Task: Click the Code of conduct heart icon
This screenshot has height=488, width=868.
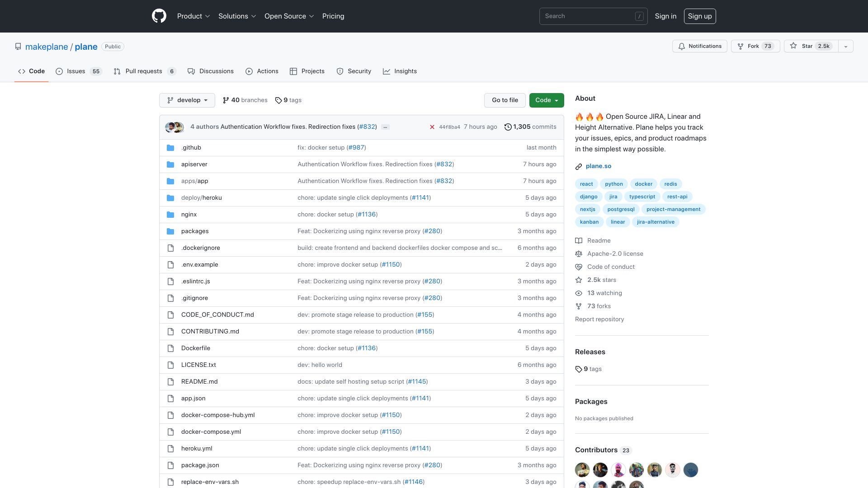Action: click(x=579, y=267)
